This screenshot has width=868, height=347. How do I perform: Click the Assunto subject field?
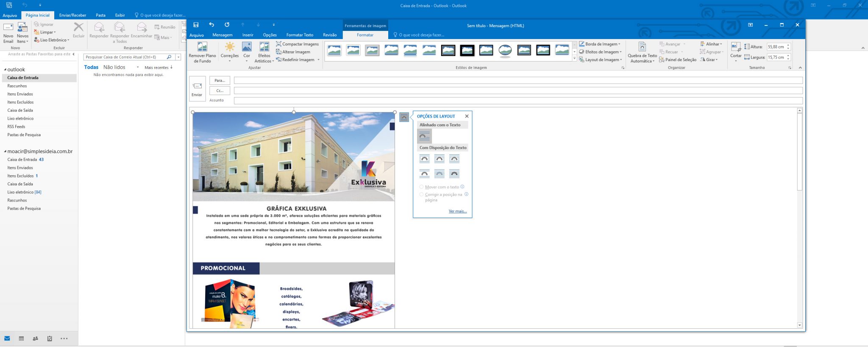[x=518, y=101]
